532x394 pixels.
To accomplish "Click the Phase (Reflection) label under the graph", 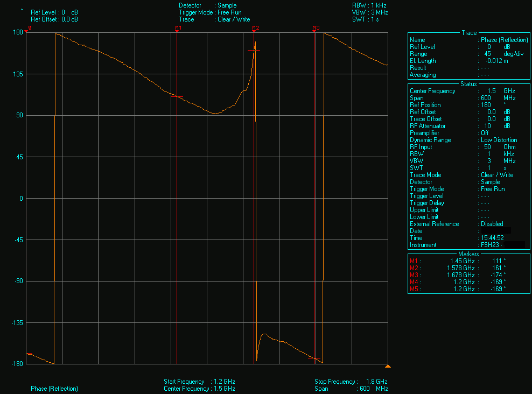I will click(x=54, y=389).
